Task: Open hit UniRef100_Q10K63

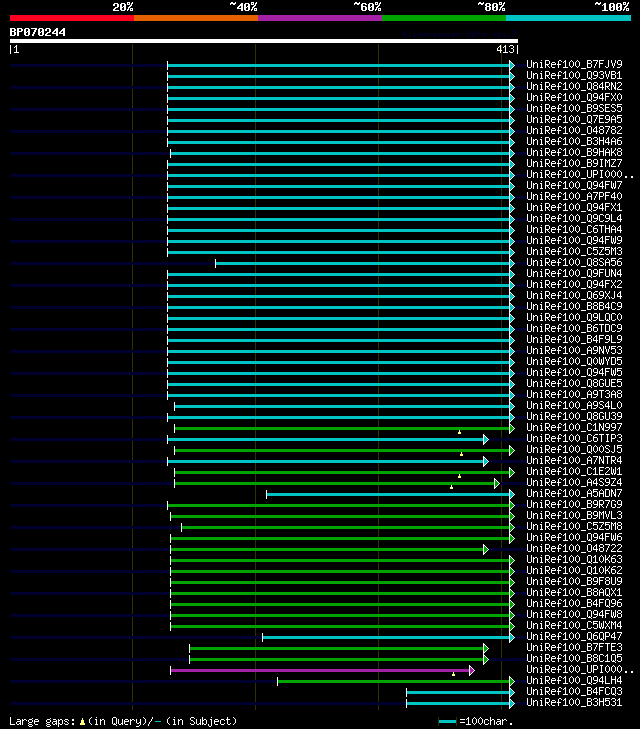Action: pyautogui.click(x=574, y=559)
